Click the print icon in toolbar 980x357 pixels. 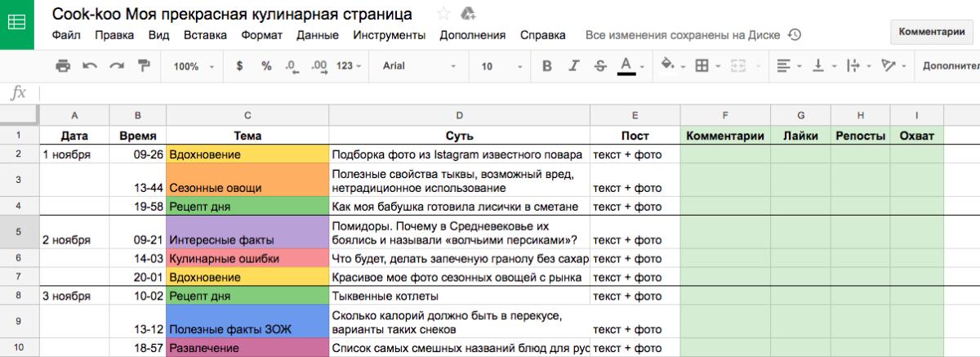(x=63, y=66)
